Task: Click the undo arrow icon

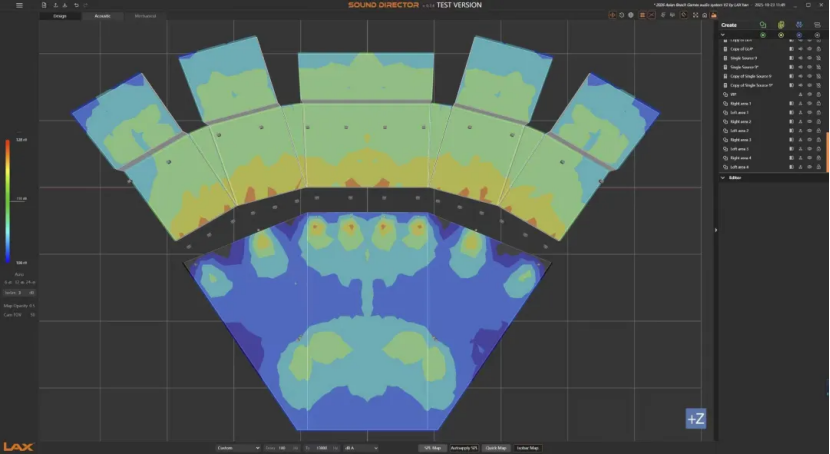Action: [76, 5]
